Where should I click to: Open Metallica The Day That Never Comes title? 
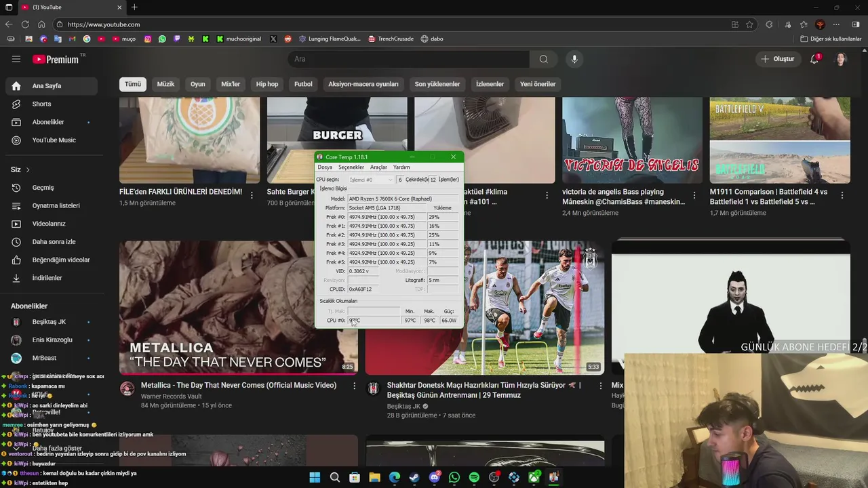click(239, 385)
